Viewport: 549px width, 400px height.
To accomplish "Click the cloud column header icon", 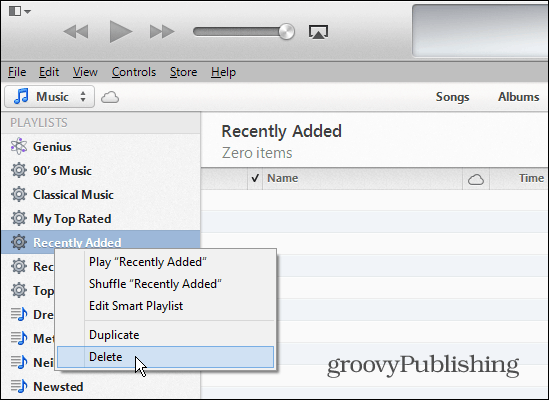I will click(x=476, y=180).
